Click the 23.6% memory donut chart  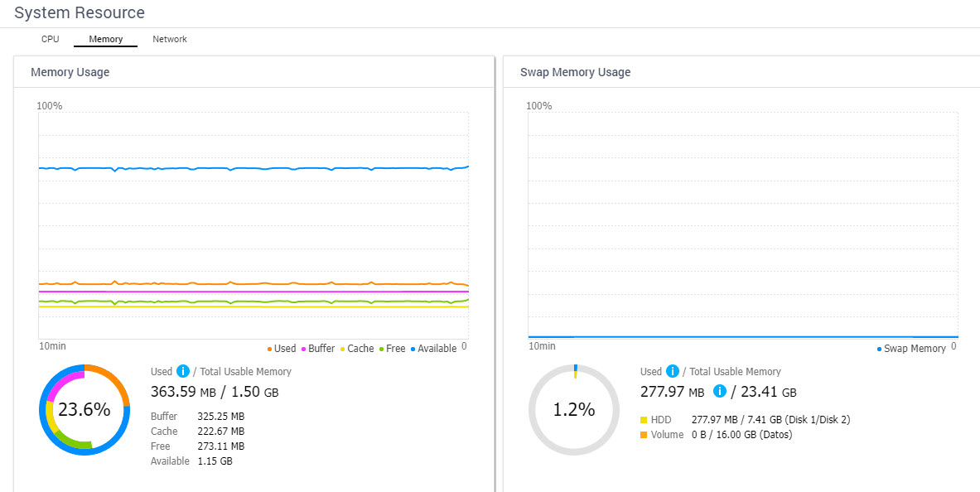tap(84, 409)
